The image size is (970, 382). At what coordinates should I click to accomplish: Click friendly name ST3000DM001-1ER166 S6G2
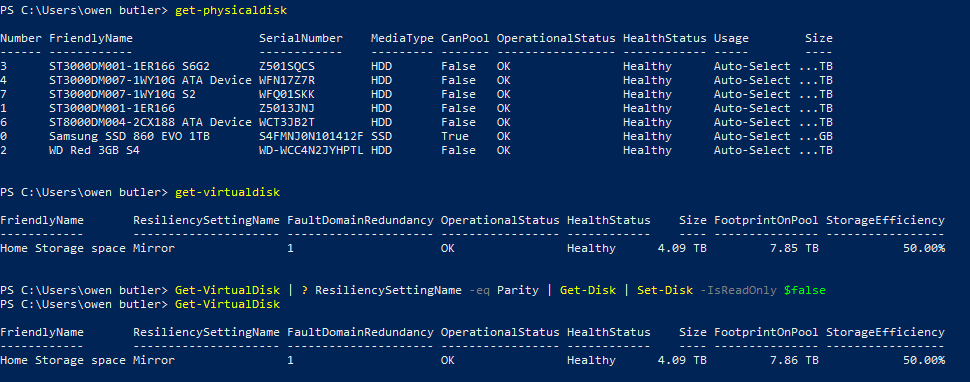pyautogui.click(x=129, y=66)
